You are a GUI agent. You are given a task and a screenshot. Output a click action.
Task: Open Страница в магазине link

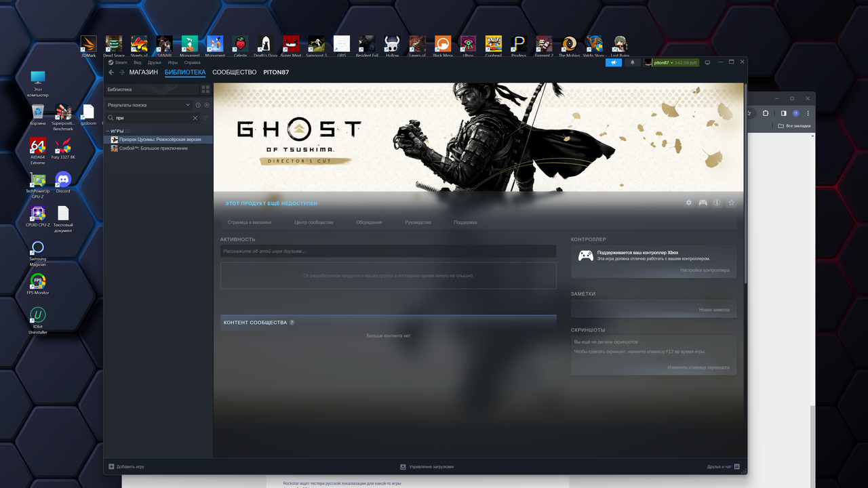click(250, 222)
